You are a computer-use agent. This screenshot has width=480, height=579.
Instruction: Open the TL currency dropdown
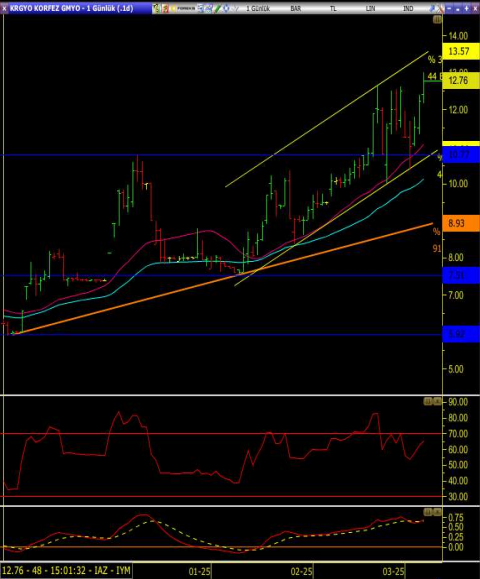point(333,8)
